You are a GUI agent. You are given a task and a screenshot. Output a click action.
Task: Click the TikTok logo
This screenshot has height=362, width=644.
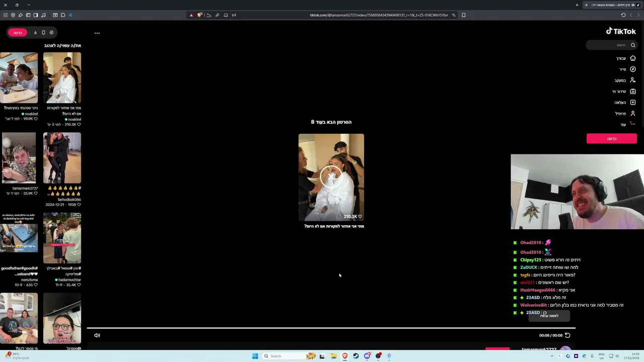621,31
